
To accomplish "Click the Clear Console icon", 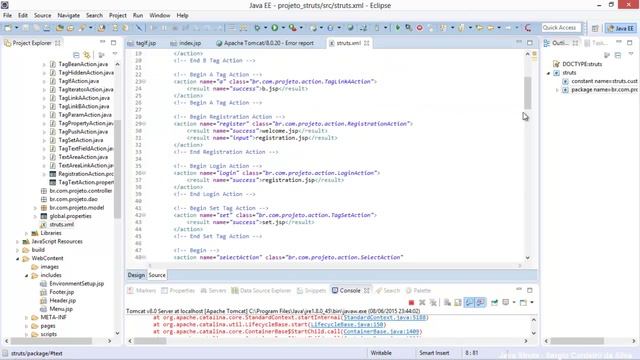I will tap(447, 302).
